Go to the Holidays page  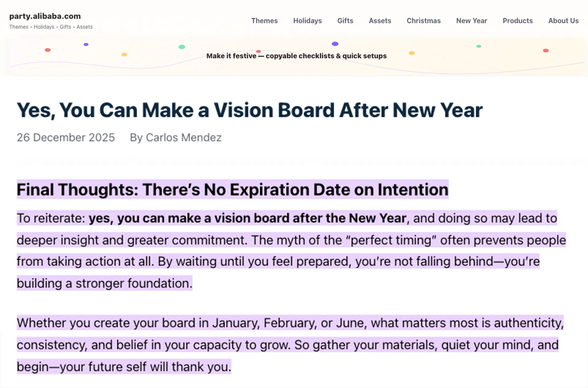click(307, 21)
